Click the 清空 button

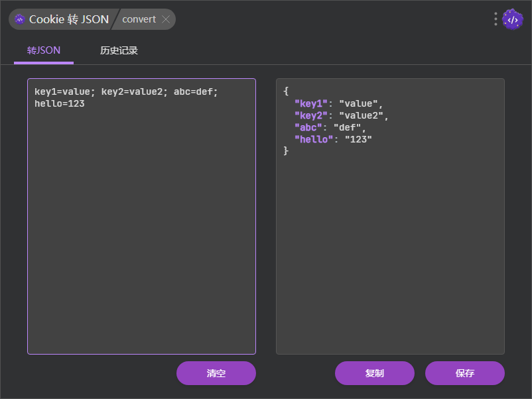216,373
